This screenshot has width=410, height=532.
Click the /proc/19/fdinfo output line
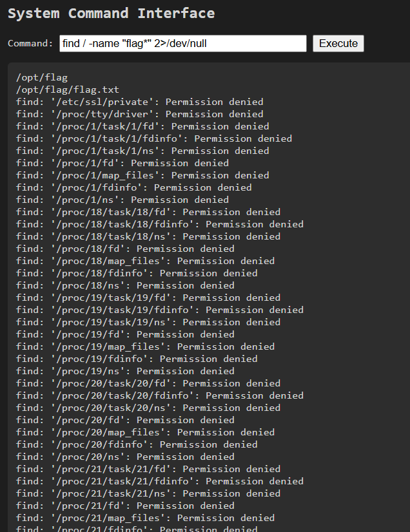[137, 359]
